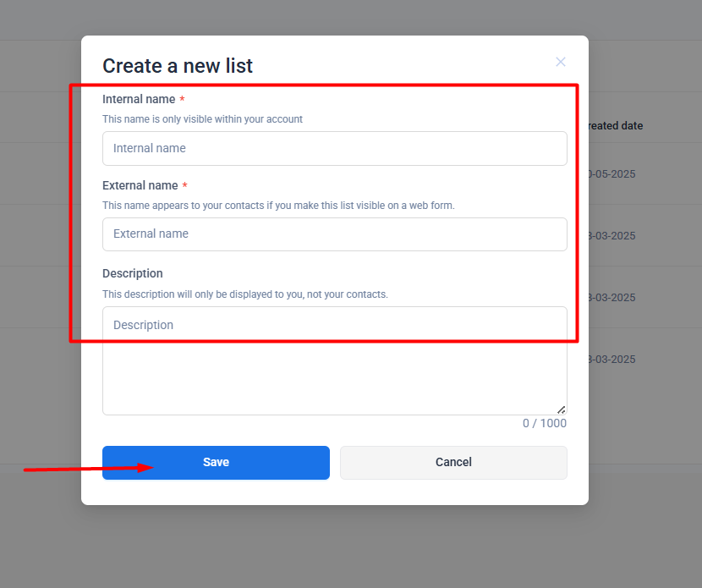Viewport: 702px width, 588px height.
Task: Close the Create a new list dialog
Action: click(x=560, y=62)
